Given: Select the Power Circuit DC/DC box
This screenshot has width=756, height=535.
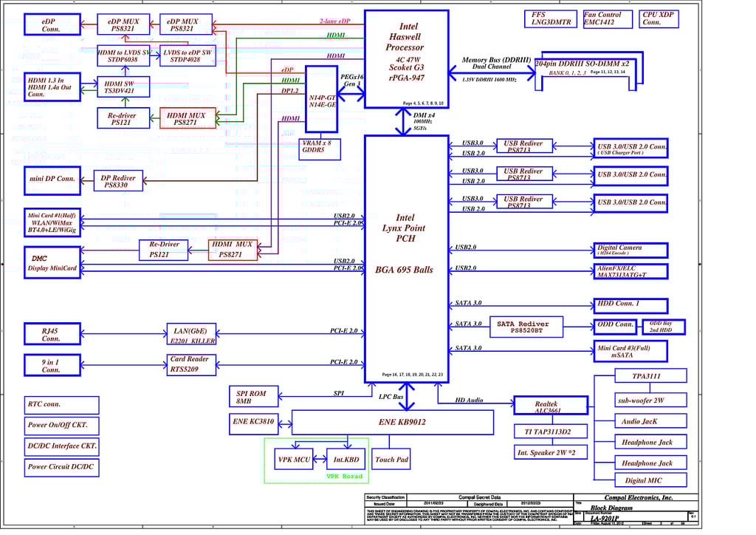Looking at the screenshot, I should (62, 467).
